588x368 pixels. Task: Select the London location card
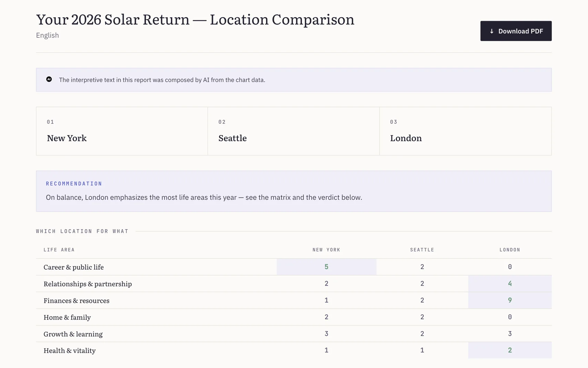click(466, 131)
